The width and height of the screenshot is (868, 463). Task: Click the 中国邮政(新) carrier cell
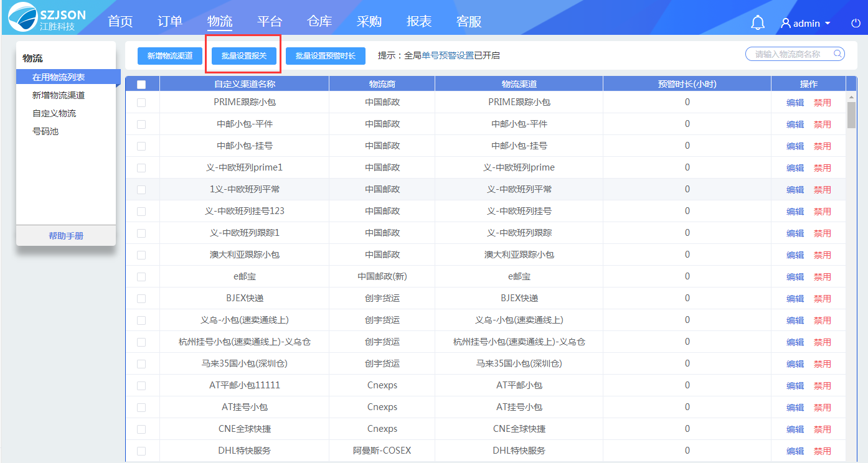pyautogui.click(x=382, y=276)
